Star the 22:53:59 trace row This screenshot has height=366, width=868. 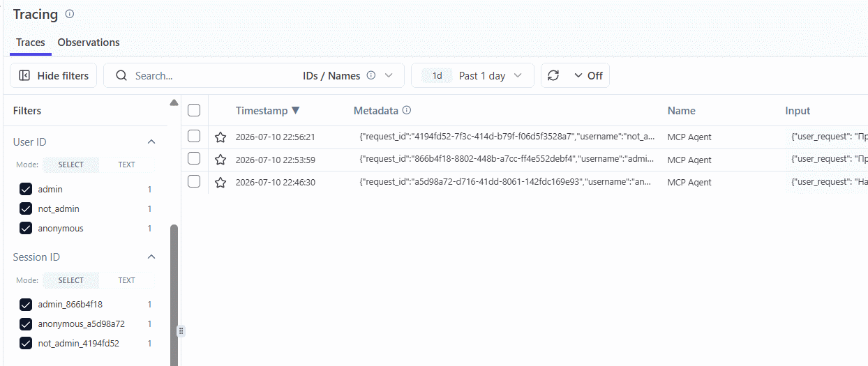point(220,160)
